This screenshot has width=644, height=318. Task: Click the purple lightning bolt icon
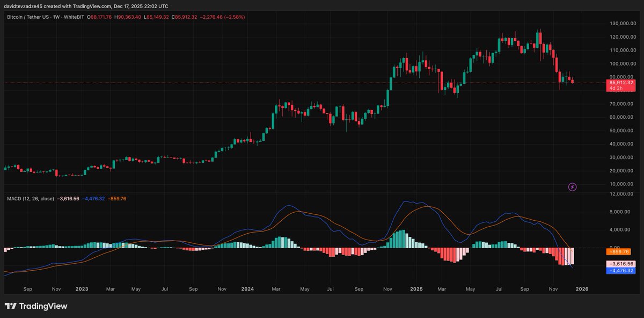click(x=573, y=187)
